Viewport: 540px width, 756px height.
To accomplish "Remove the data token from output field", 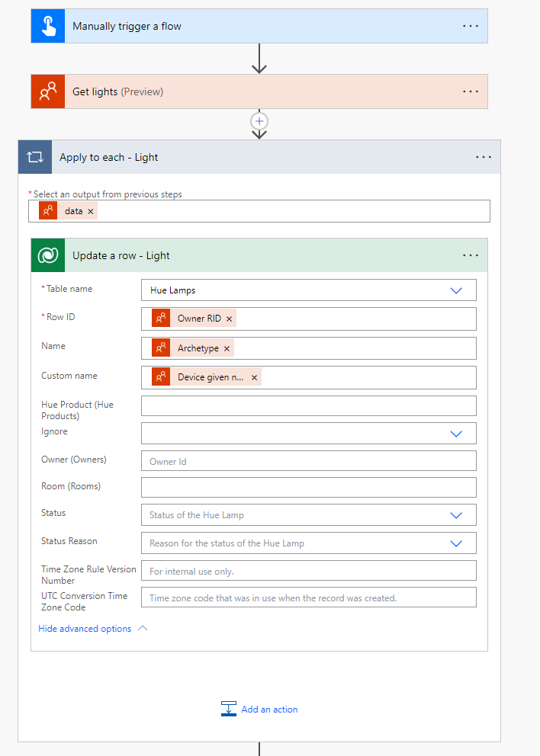I will 91,211.
